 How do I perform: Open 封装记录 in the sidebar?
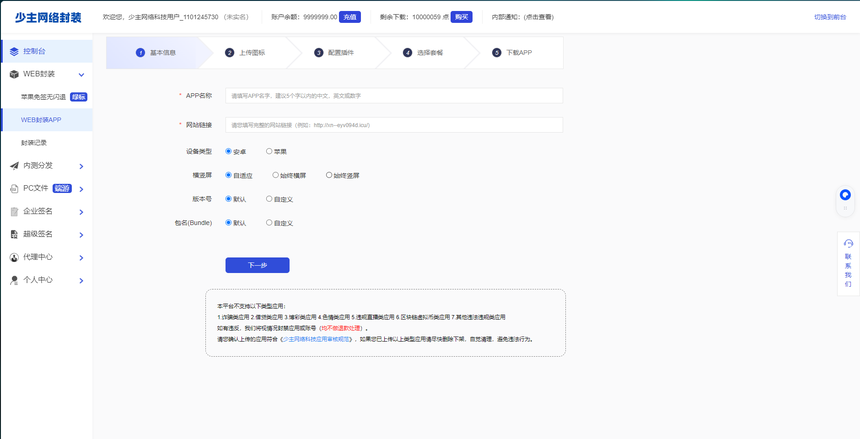pyautogui.click(x=34, y=143)
